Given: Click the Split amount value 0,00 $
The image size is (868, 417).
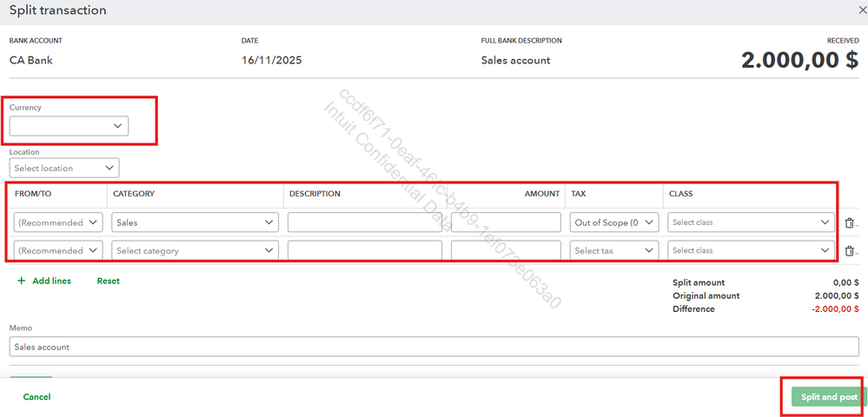Looking at the screenshot, I should pyautogui.click(x=846, y=282).
